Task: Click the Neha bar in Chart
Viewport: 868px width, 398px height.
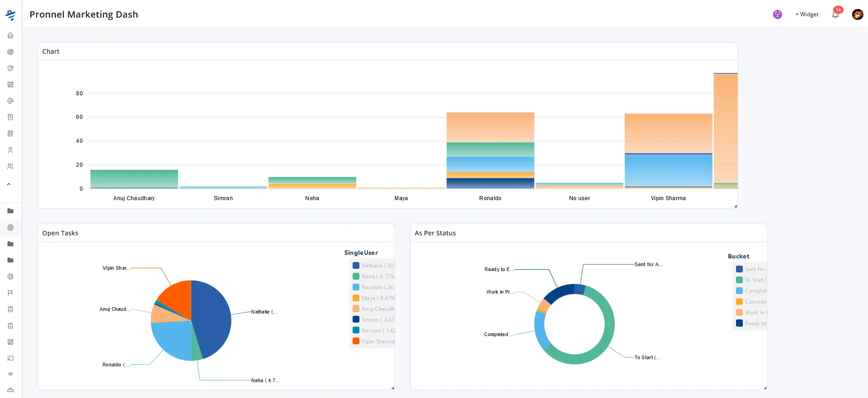Action: coord(312,183)
